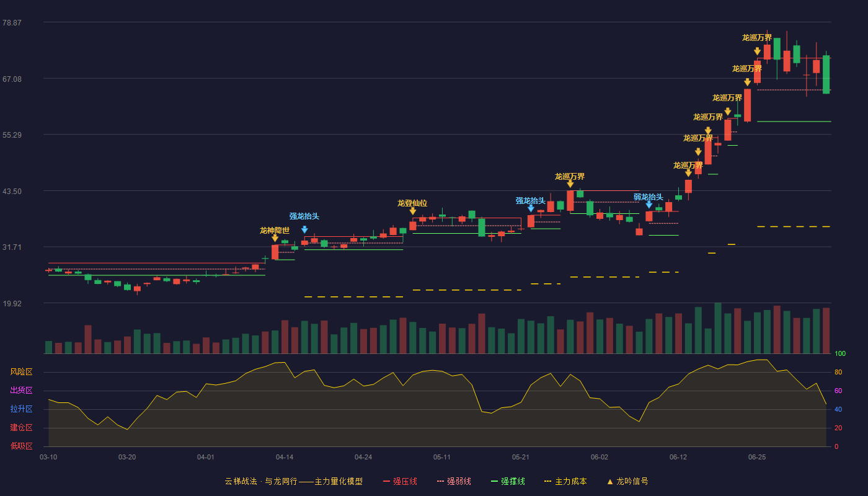Viewport: 868px width, 496px height.
Task: Click the 龙神降世 signal arrow marker
Action: pos(275,238)
